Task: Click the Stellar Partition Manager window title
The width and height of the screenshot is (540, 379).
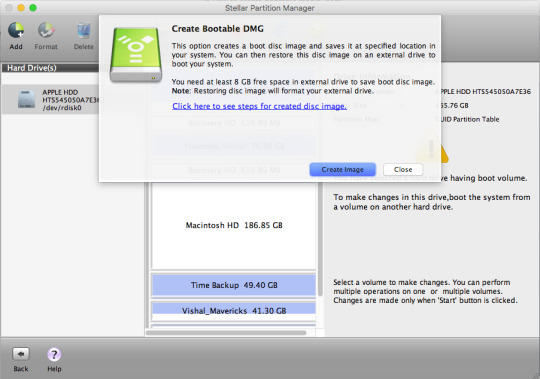Action: pyautogui.click(x=270, y=8)
